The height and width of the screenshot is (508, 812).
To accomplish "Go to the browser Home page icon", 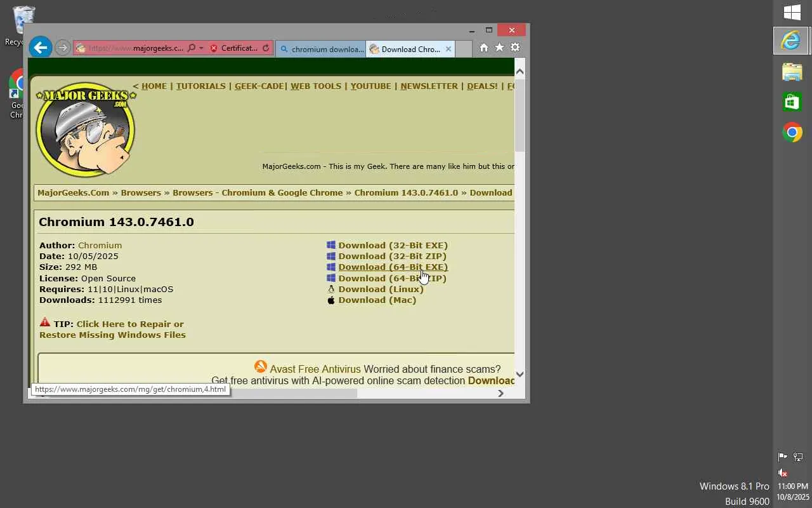I will coord(483,48).
